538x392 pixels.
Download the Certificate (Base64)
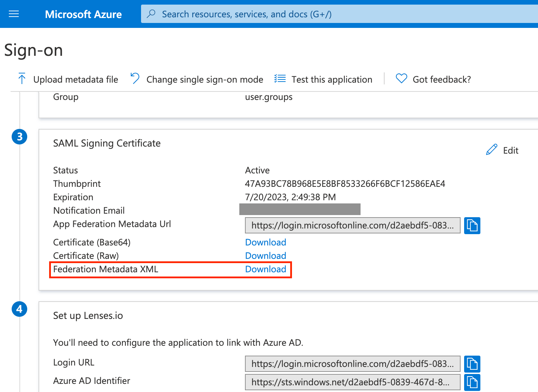[x=266, y=242]
